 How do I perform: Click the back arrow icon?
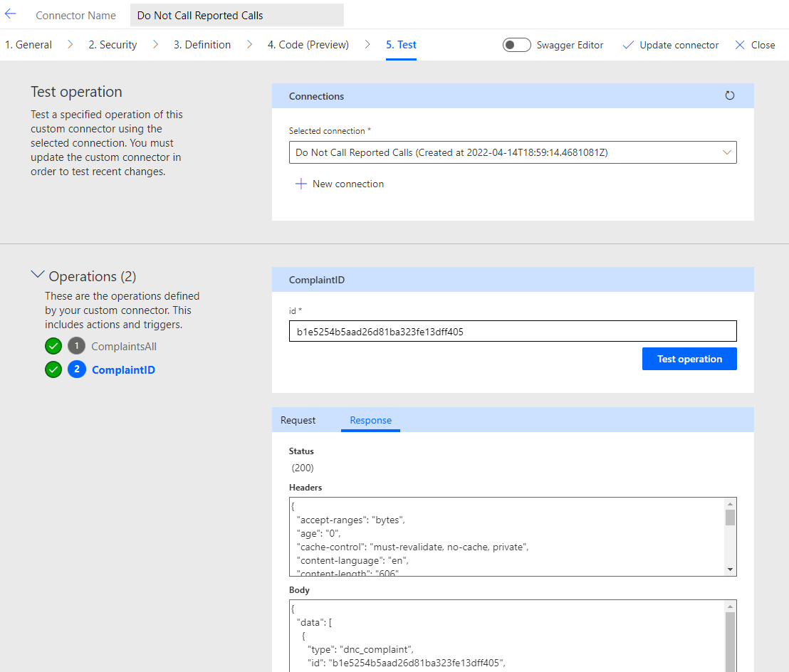[x=11, y=14]
